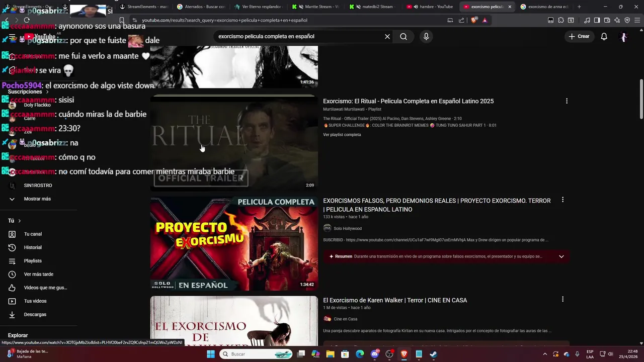
Task: Open Cine en Casa channel link
Action: [x=345, y=319]
